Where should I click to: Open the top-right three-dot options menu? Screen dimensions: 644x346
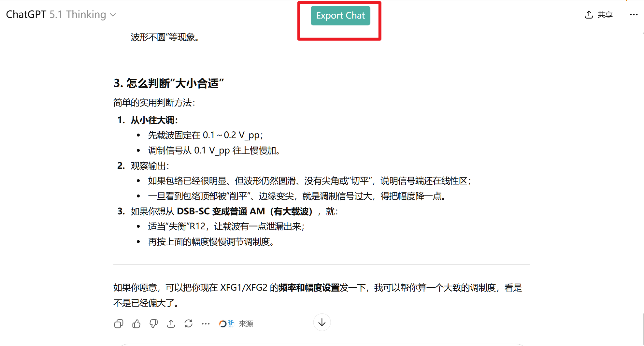(x=634, y=14)
